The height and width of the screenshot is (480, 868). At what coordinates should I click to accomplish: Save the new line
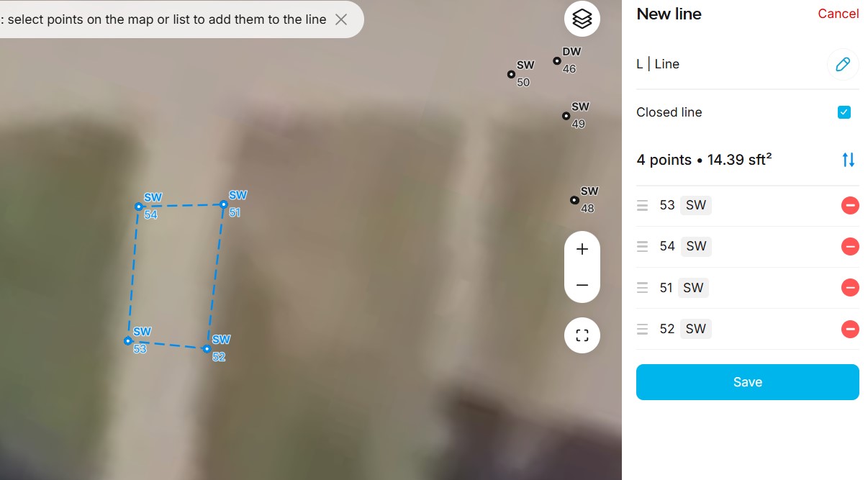pyautogui.click(x=747, y=382)
